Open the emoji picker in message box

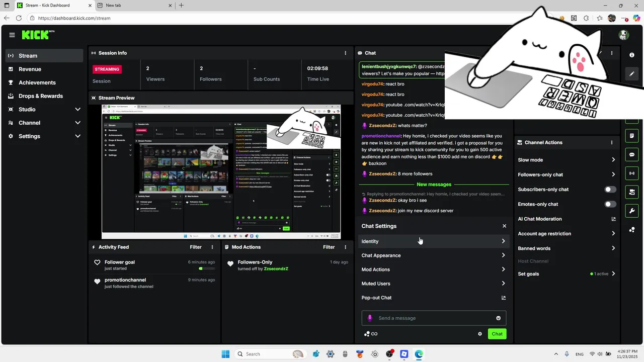click(499, 318)
